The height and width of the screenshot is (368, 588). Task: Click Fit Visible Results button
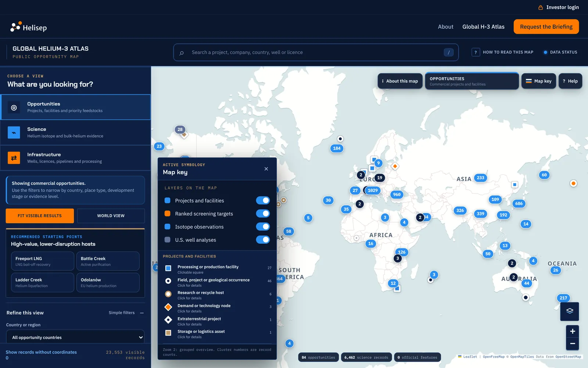pos(40,216)
